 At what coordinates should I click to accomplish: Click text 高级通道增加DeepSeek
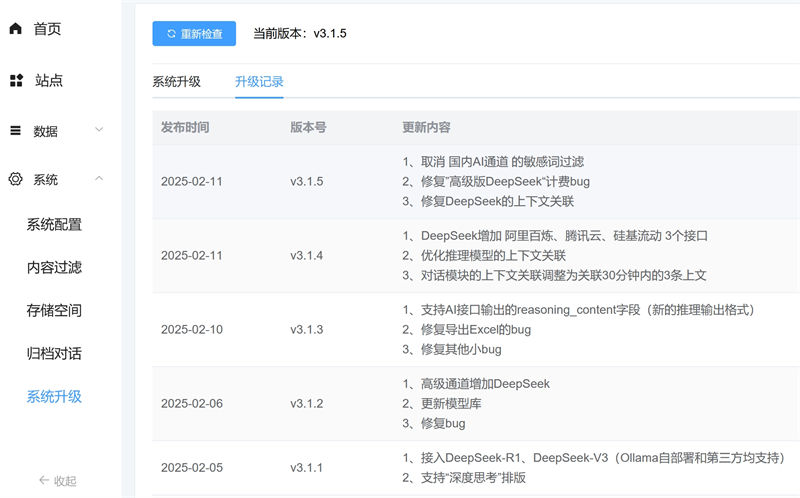(x=485, y=384)
